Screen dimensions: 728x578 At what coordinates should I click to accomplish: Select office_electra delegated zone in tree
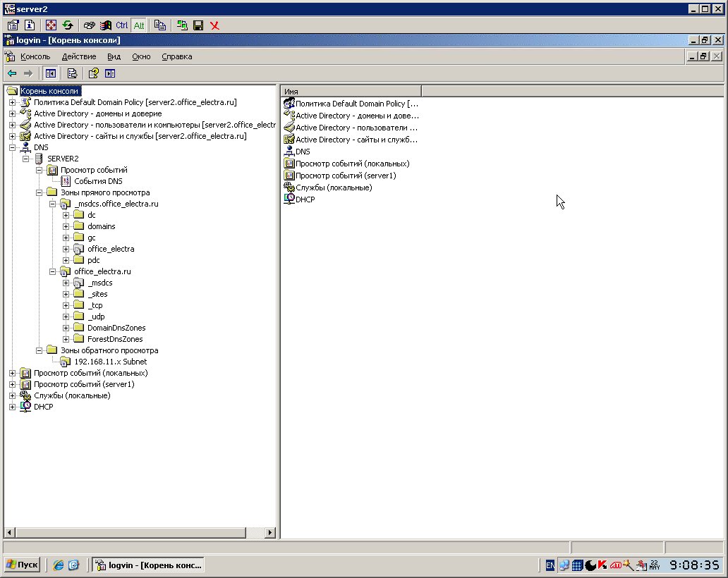[x=111, y=249]
